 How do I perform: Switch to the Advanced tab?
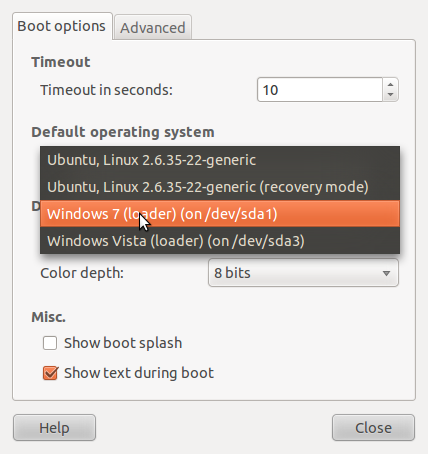(x=153, y=27)
